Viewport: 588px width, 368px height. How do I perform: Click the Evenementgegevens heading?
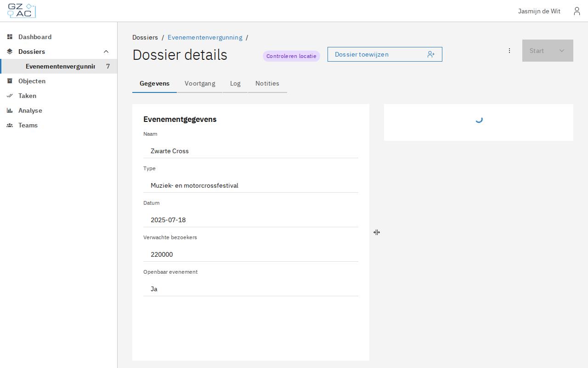click(180, 119)
